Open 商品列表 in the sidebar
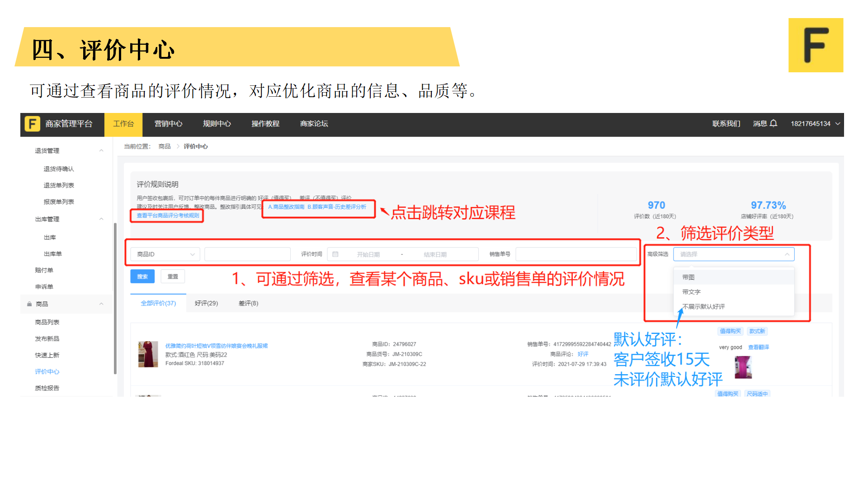The width and height of the screenshot is (868, 488). coord(47,322)
